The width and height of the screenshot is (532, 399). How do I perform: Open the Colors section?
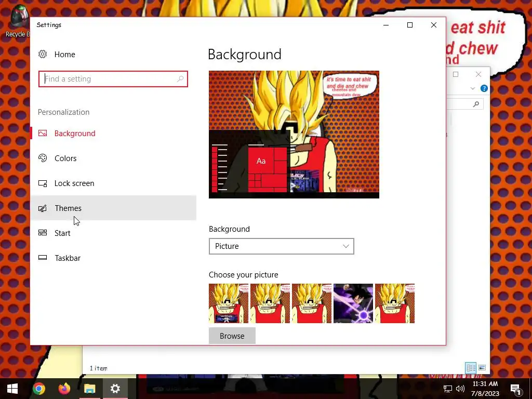113,158
